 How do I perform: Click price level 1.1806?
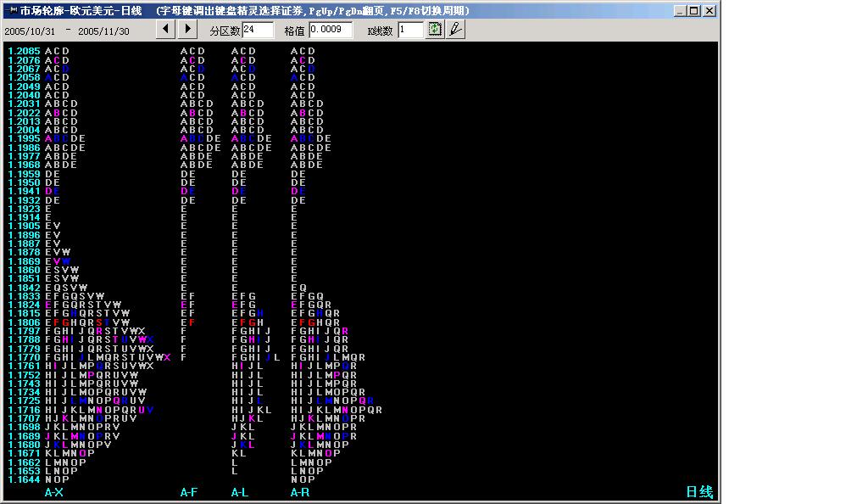pos(25,322)
